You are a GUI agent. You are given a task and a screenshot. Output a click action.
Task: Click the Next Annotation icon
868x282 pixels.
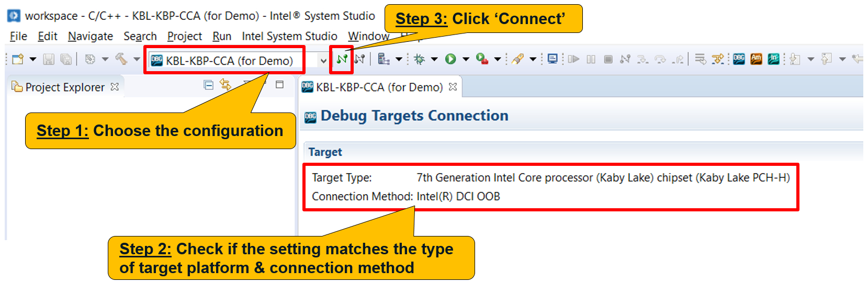click(795, 59)
